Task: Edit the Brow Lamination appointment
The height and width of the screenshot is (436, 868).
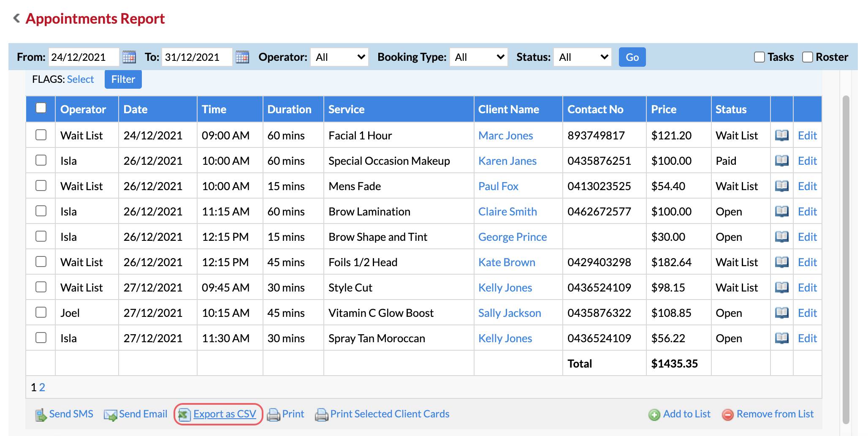Action: (x=807, y=212)
